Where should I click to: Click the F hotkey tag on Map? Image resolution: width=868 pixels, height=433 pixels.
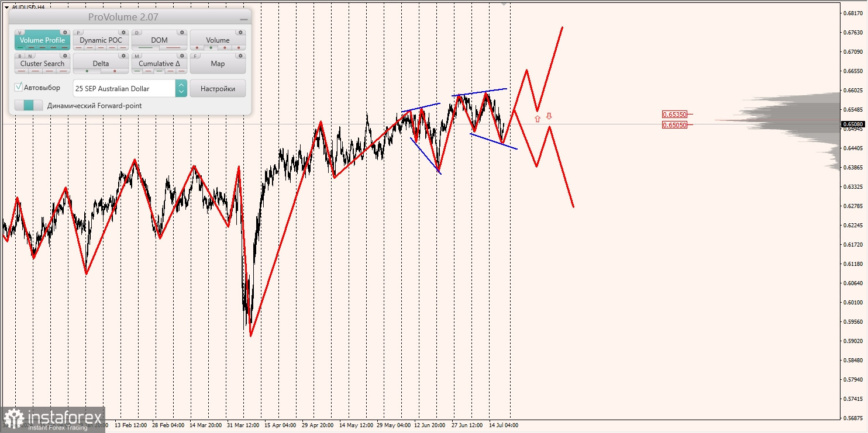pyautogui.click(x=195, y=56)
